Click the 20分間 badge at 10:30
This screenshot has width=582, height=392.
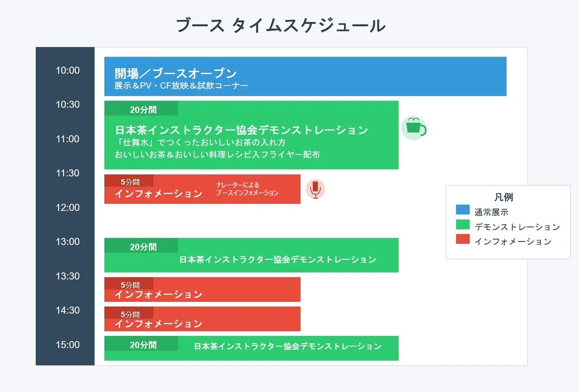[x=141, y=109]
